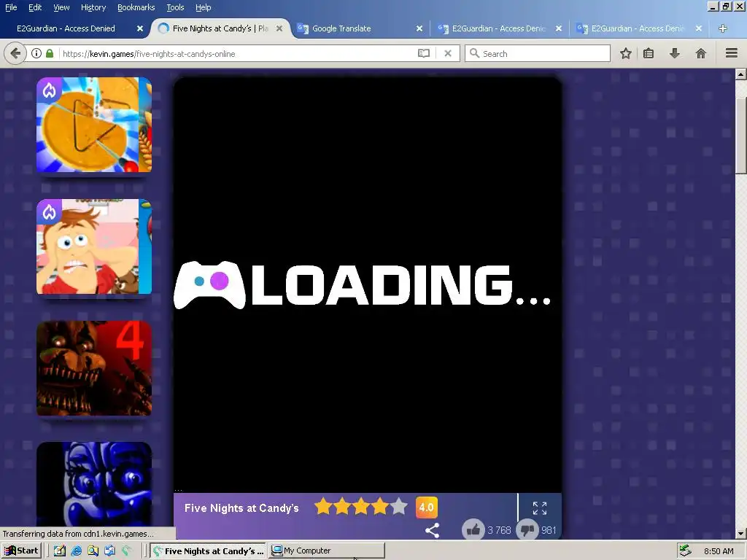Open the hamburger menu in Firefox
Image resolution: width=747 pixels, height=560 pixels.
coord(732,53)
